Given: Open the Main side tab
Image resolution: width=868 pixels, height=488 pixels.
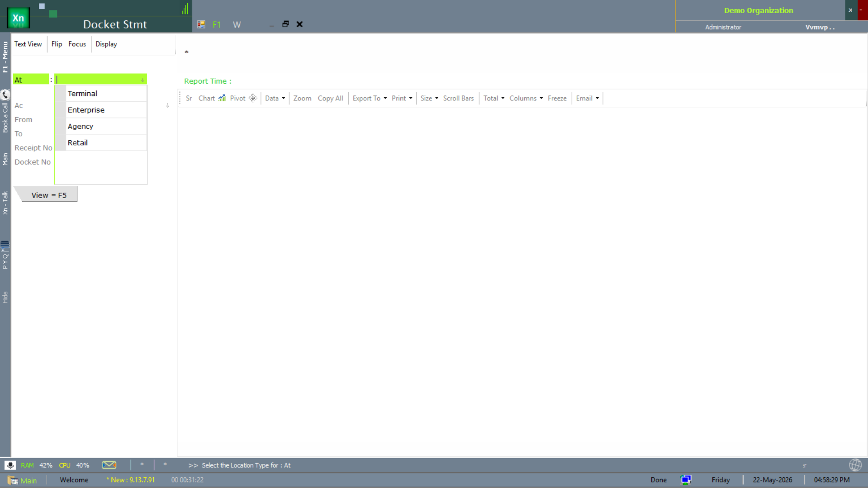Looking at the screenshot, I should (5, 159).
